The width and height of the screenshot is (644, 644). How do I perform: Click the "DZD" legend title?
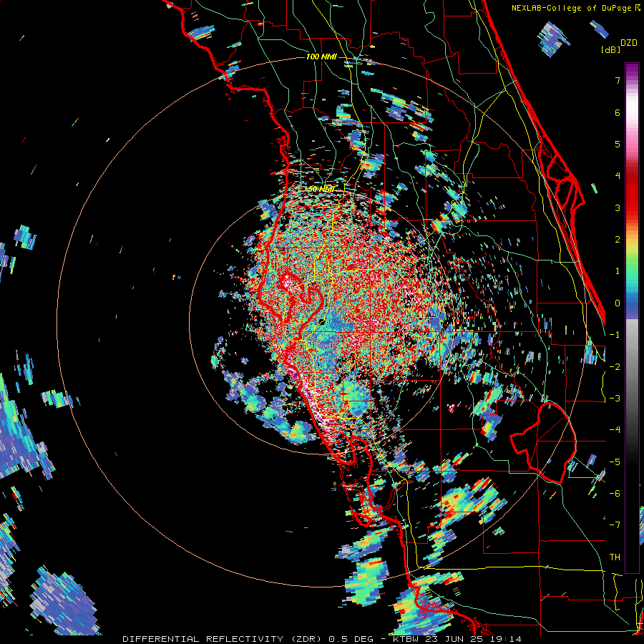point(629,43)
